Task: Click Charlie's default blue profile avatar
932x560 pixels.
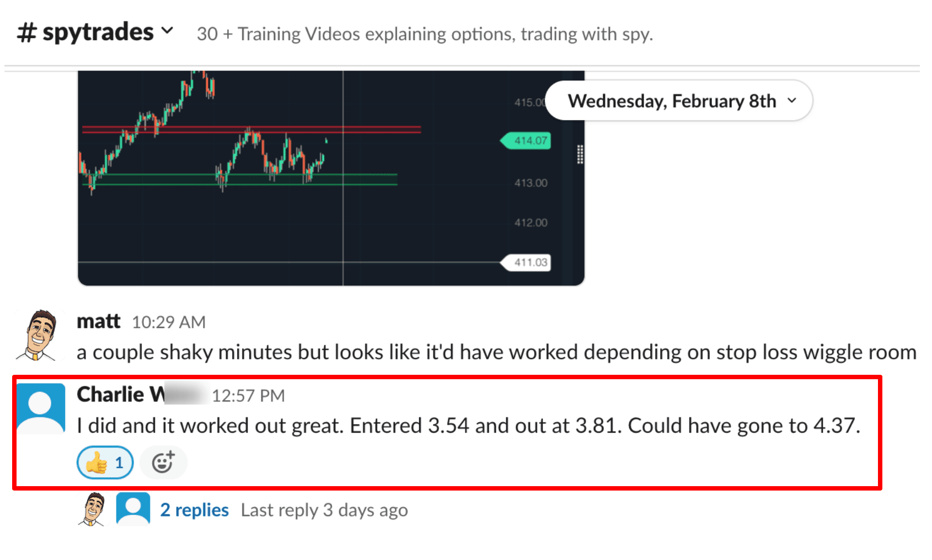Action: [41, 408]
